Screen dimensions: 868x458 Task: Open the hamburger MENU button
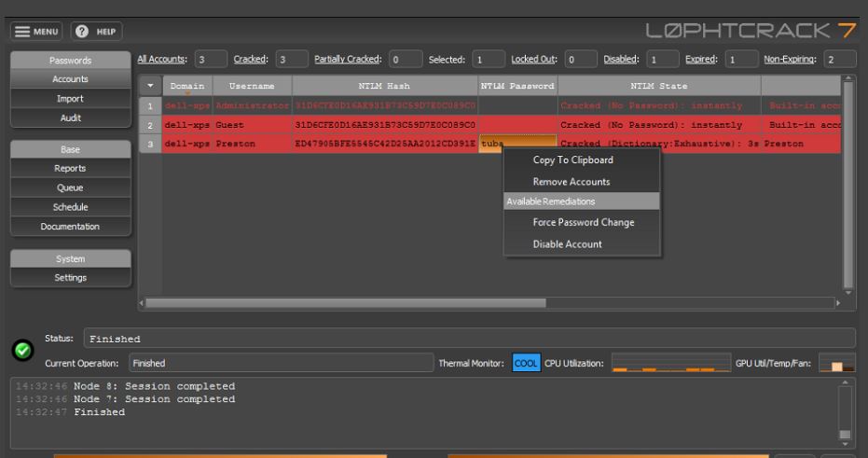pos(36,32)
